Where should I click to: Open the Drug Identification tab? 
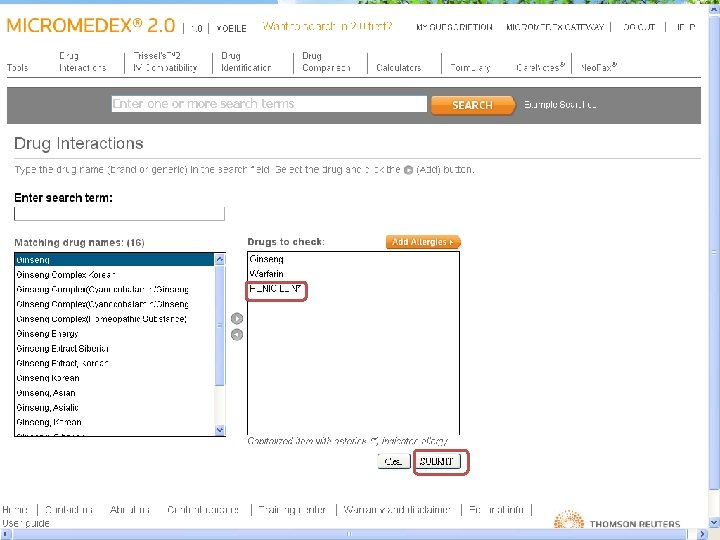[x=246, y=62]
